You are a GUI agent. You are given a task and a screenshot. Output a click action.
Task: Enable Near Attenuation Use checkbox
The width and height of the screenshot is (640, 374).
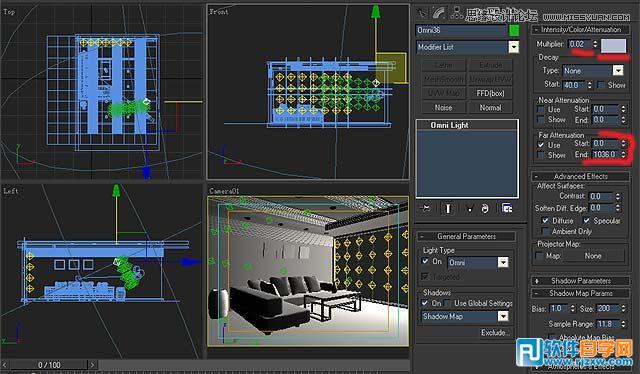pos(541,110)
